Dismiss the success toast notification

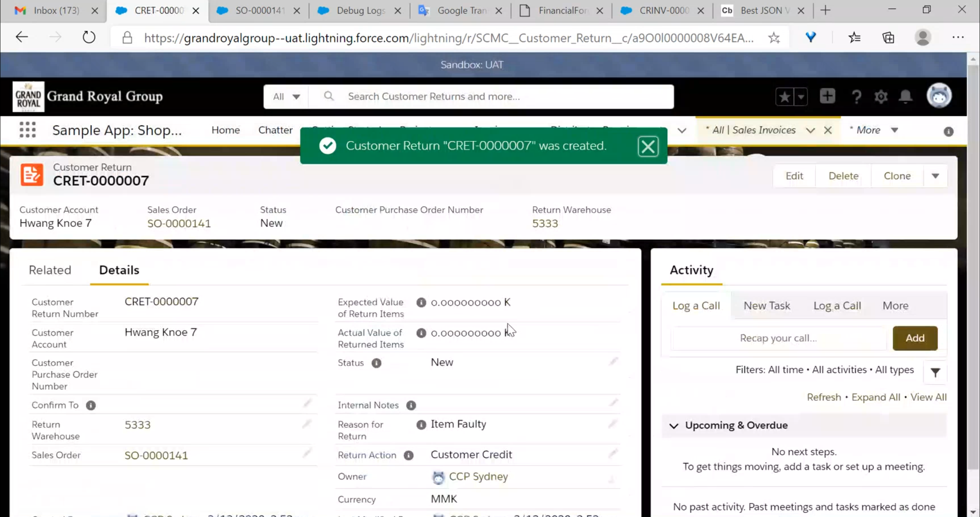pyautogui.click(x=648, y=146)
